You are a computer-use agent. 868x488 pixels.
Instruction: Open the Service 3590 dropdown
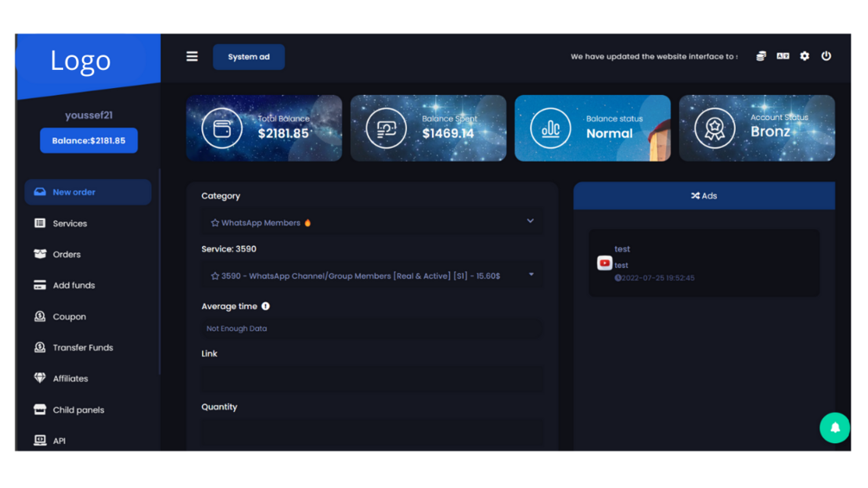(x=372, y=276)
